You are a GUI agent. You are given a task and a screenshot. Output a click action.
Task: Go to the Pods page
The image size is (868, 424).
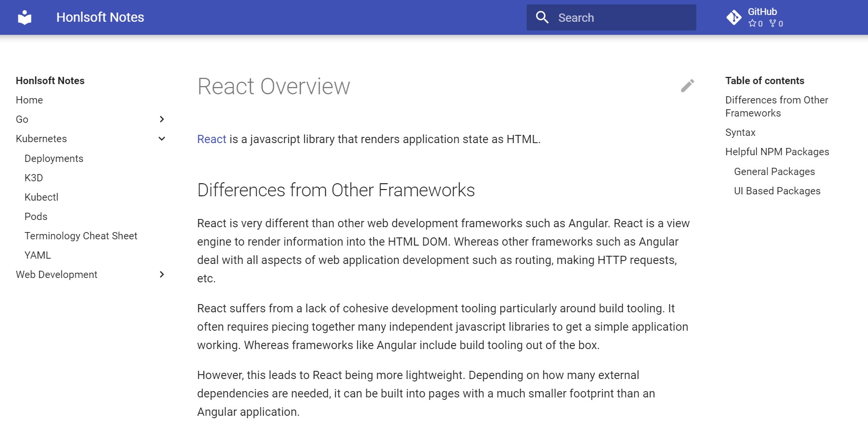point(36,217)
